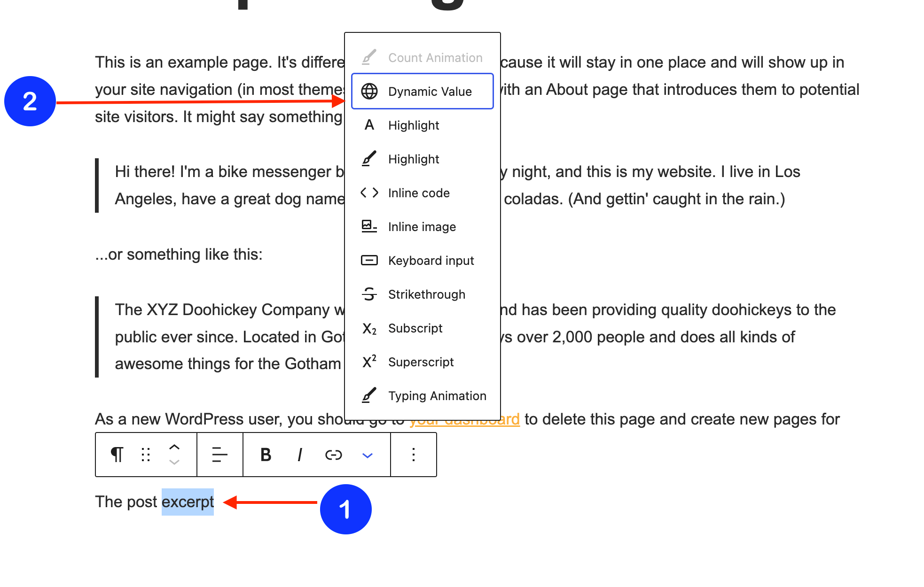
Task: Click the insert link icon
Action: [x=334, y=455]
